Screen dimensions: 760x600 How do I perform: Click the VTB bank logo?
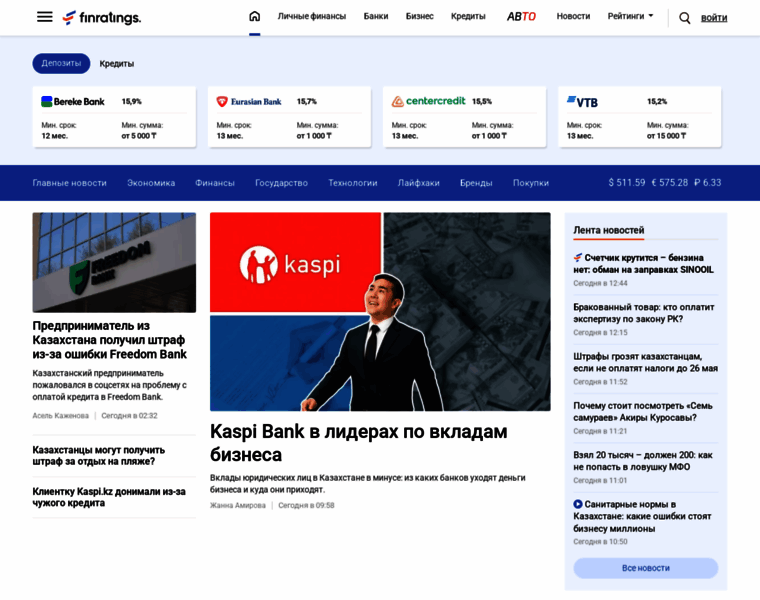582,101
